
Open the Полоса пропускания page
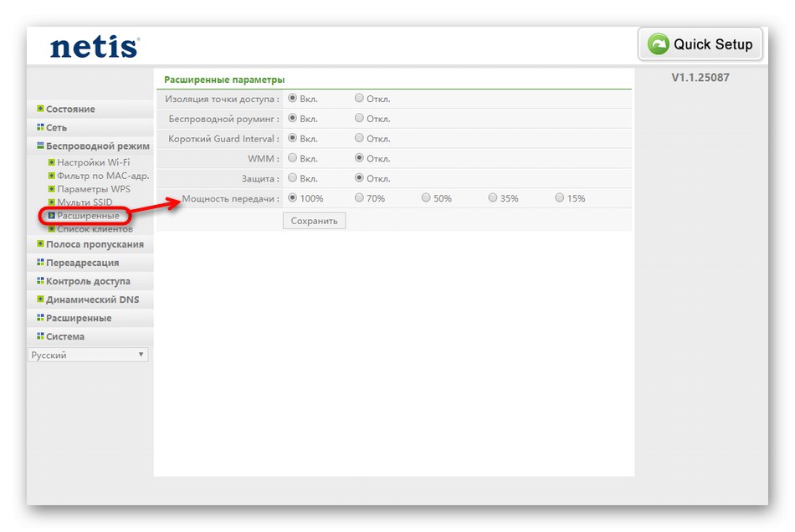tap(95, 244)
